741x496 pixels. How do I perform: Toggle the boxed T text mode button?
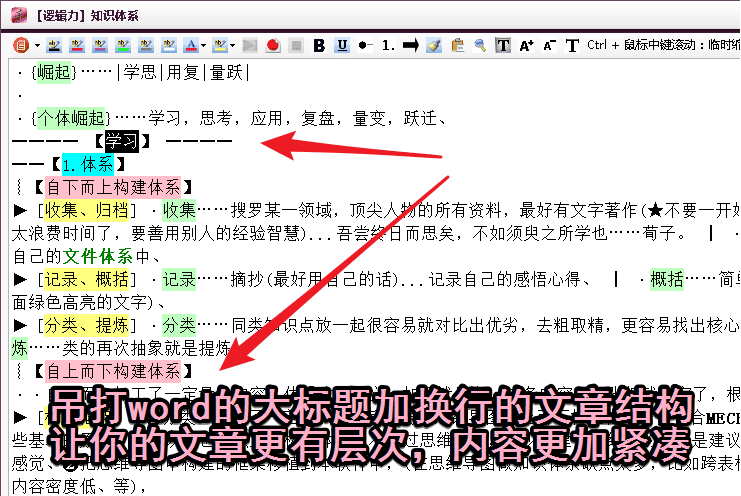tap(503, 45)
